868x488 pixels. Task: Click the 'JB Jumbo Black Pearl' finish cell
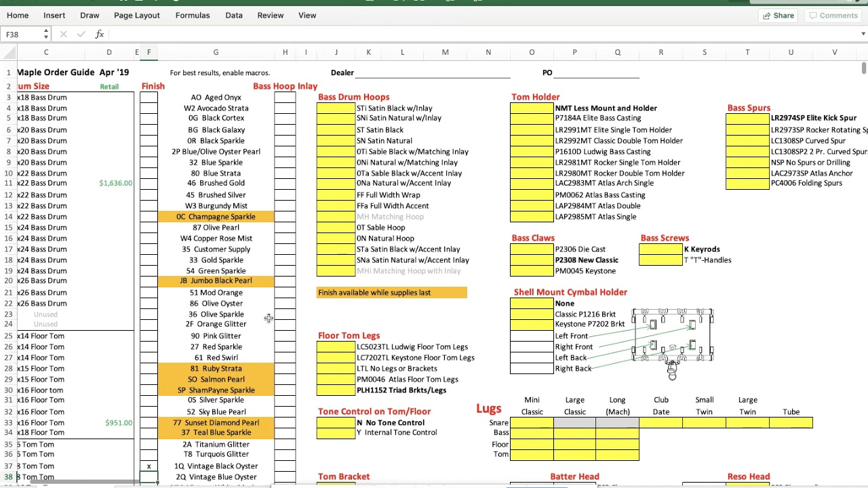click(x=216, y=281)
